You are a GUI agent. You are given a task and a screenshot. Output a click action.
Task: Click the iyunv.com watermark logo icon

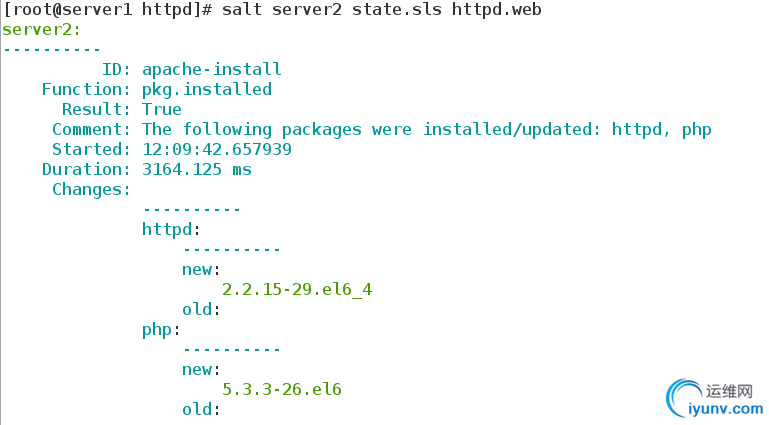click(x=685, y=398)
